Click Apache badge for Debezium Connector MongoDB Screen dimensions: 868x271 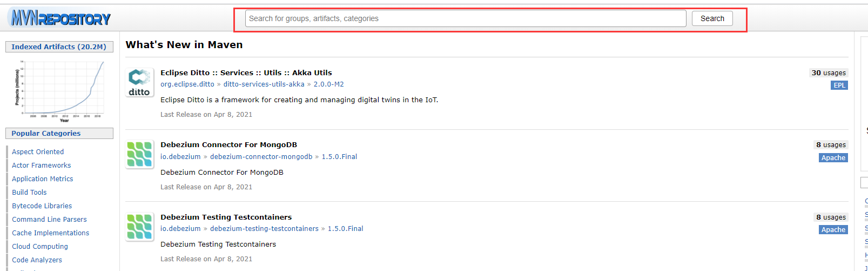[833, 158]
